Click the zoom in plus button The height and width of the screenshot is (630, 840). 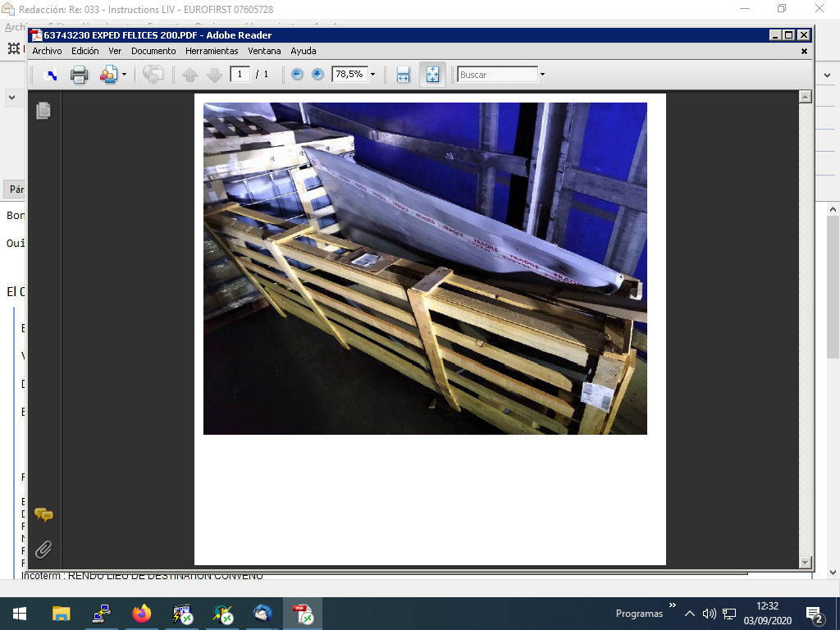[317, 75]
